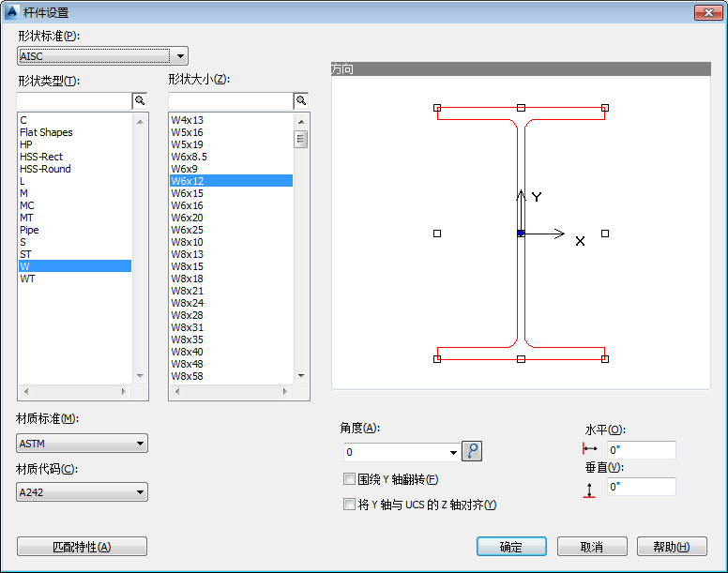Select the top-left orientation grip point
Screen dimensions: 728x573
click(x=437, y=108)
